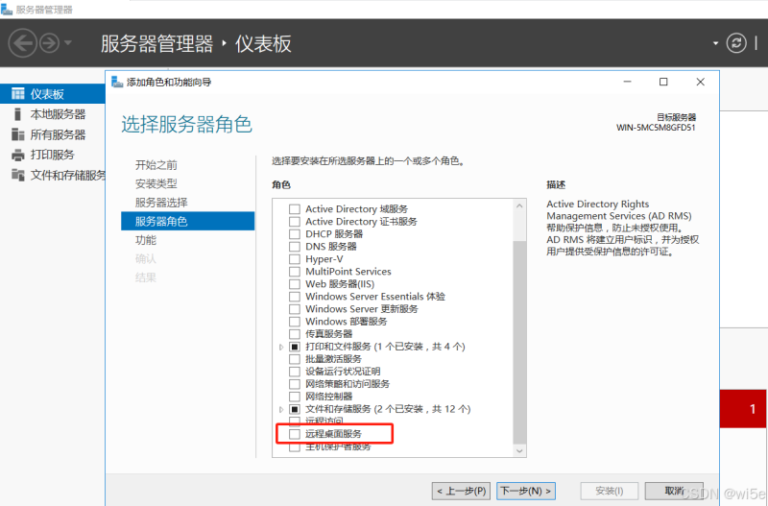Check Windows 部署服务 role
The image size is (768, 506).
[294, 321]
